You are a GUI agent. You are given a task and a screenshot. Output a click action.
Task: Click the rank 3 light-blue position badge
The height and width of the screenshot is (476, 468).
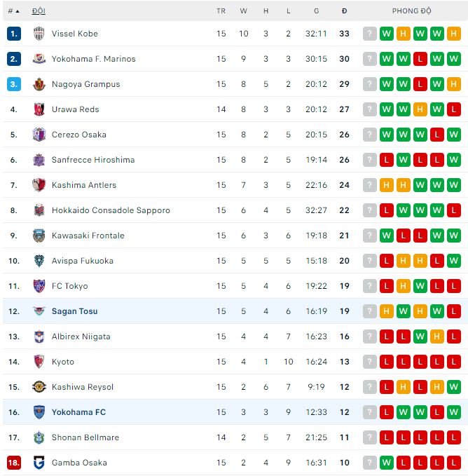click(x=14, y=84)
